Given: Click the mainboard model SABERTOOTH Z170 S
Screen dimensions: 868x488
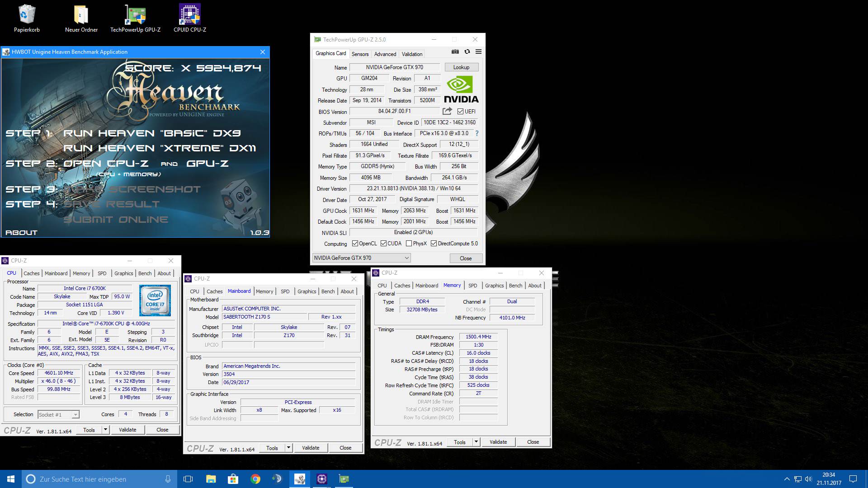Looking at the screenshot, I should (264, 317).
